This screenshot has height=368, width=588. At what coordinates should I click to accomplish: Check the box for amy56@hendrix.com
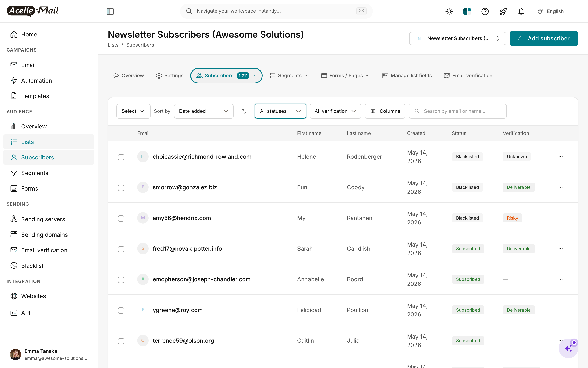[x=121, y=218]
